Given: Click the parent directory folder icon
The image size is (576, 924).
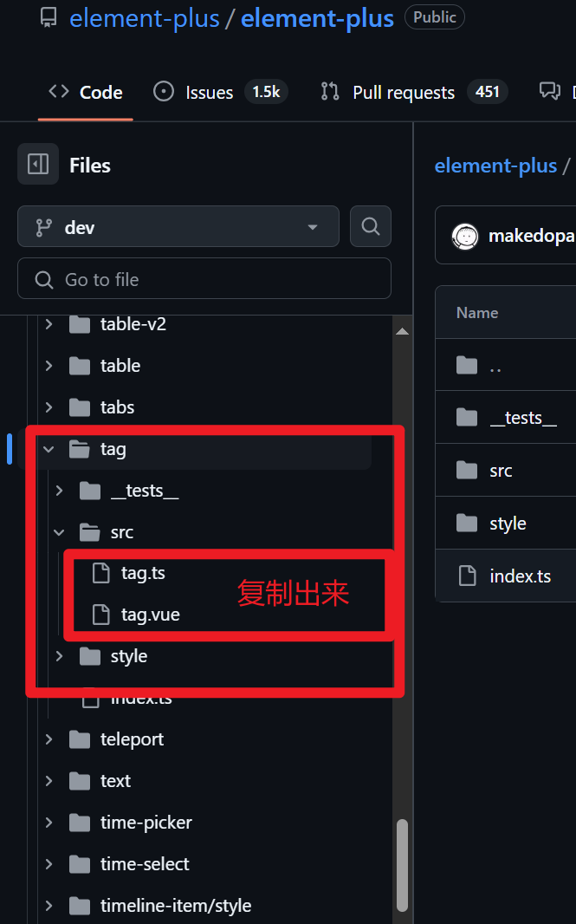Looking at the screenshot, I should (x=467, y=366).
